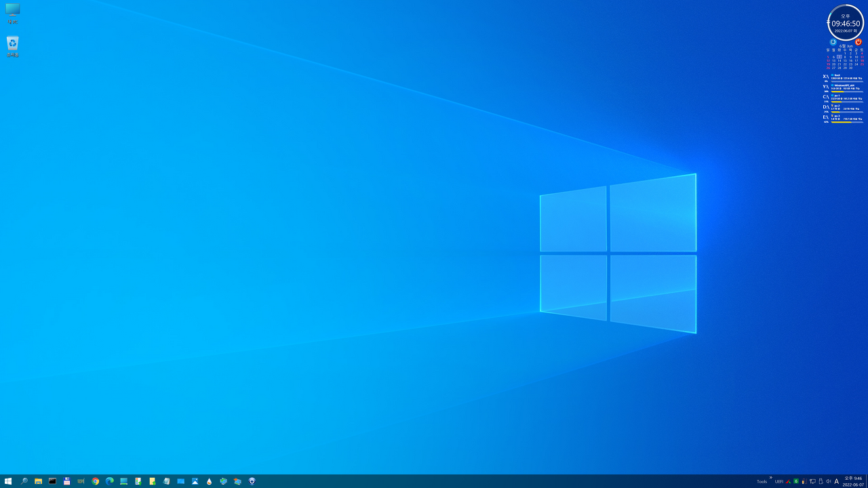The width and height of the screenshot is (868, 488).
Task: Select highlighted day 7 in calendar widget
Action: tap(840, 57)
